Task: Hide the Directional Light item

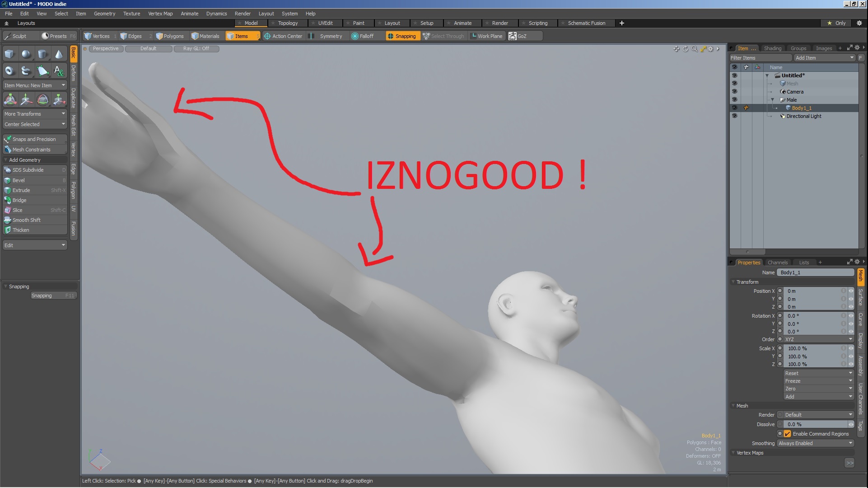Action: [x=735, y=116]
